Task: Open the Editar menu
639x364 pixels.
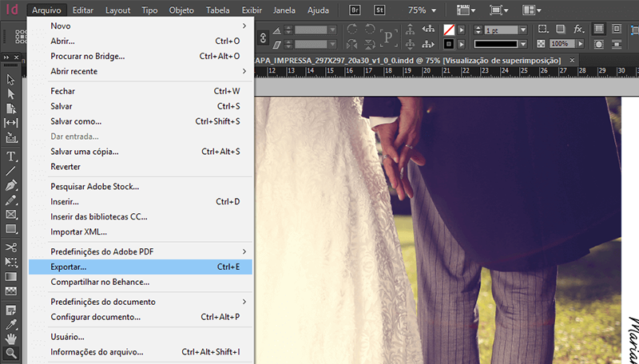Action: (x=82, y=11)
